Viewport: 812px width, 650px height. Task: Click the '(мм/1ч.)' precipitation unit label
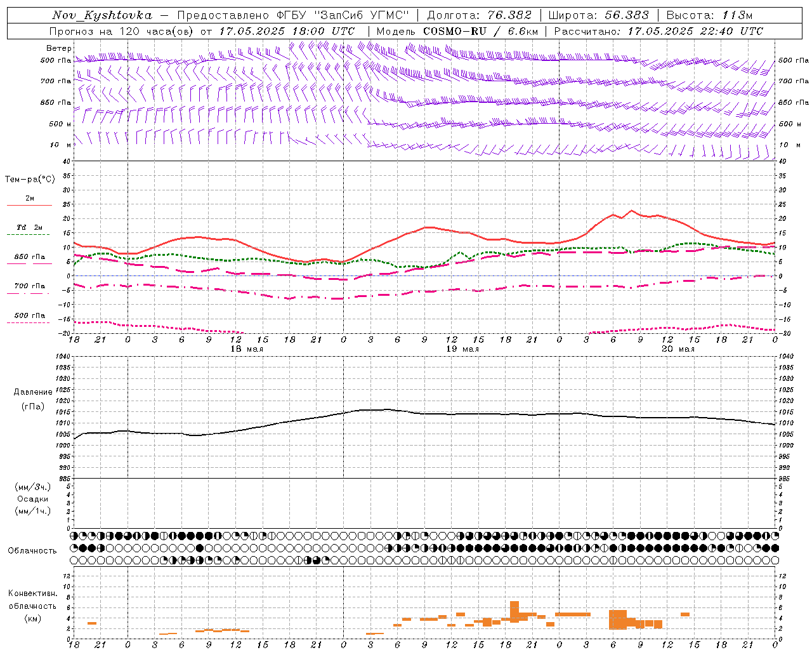pyautogui.click(x=33, y=511)
